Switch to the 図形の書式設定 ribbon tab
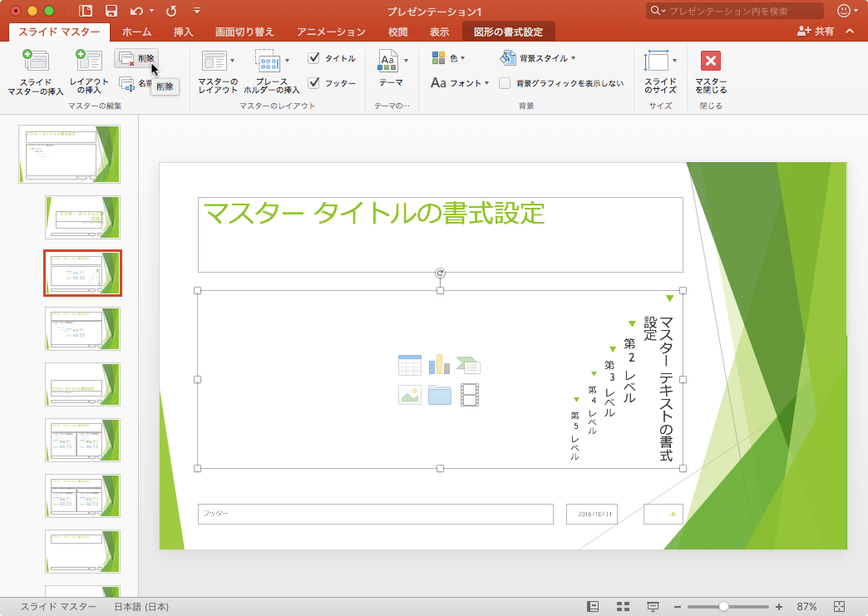Image resolution: width=868 pixels, height=616 pixels. pyautogui.click(x=508, y=31)
